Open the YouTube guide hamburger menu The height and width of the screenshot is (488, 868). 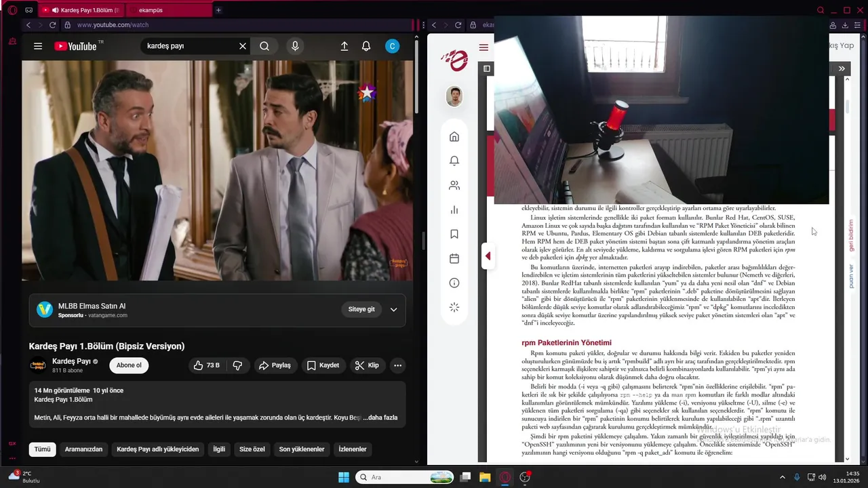point(38,46)
